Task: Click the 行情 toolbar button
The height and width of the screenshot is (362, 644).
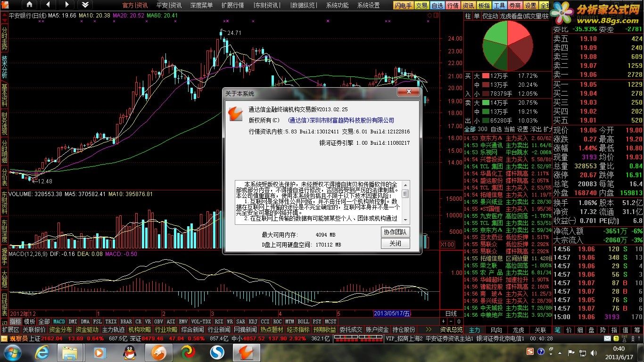Action: 453,5
